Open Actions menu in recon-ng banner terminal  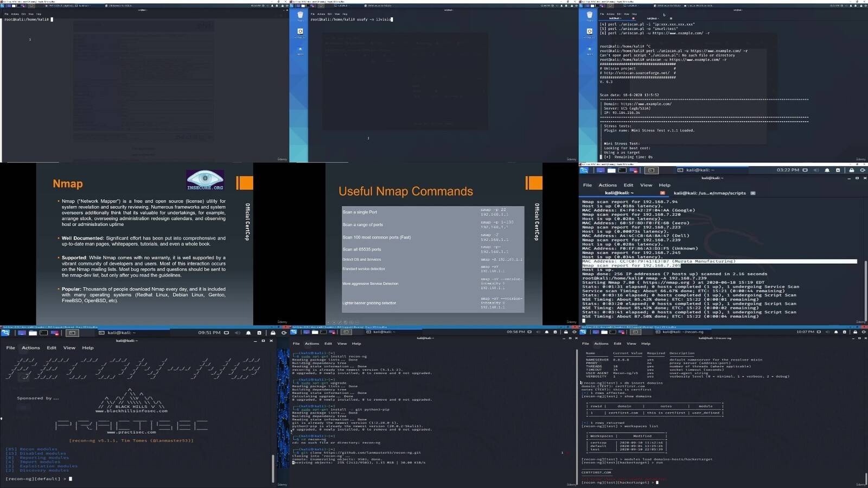31,348
